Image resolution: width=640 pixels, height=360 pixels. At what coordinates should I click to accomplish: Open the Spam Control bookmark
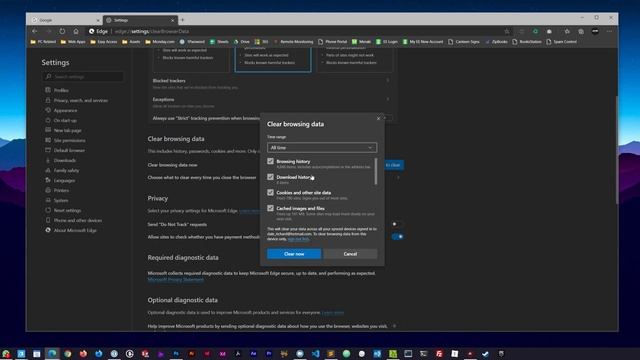click(x=562, y=42)
